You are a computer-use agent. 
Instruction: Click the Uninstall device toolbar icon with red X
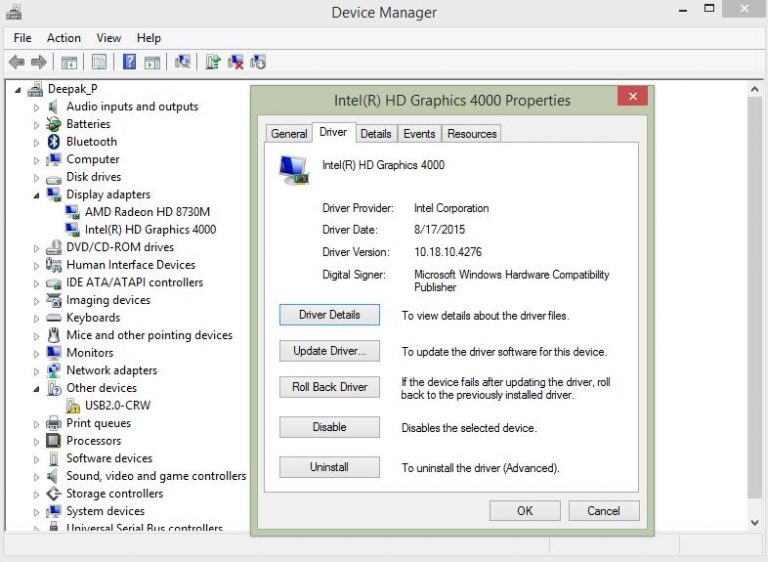pos(236,62)
